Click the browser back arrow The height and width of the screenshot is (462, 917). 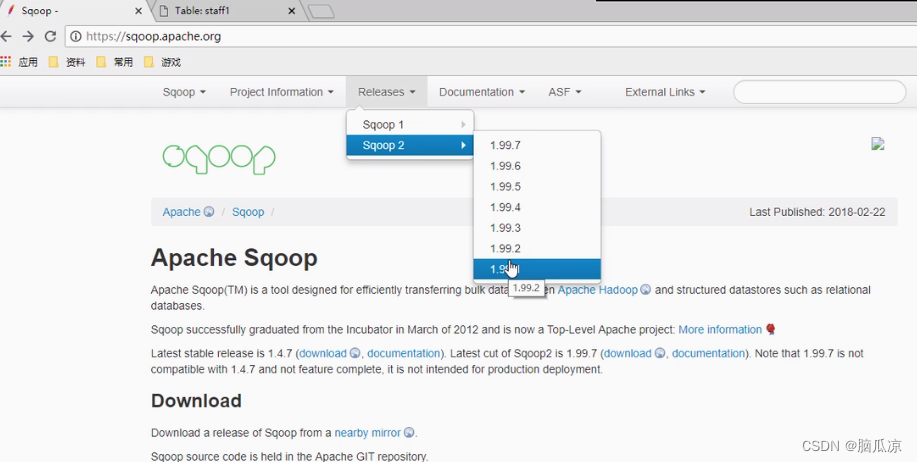pyautogui.click(x=6, y=36)
